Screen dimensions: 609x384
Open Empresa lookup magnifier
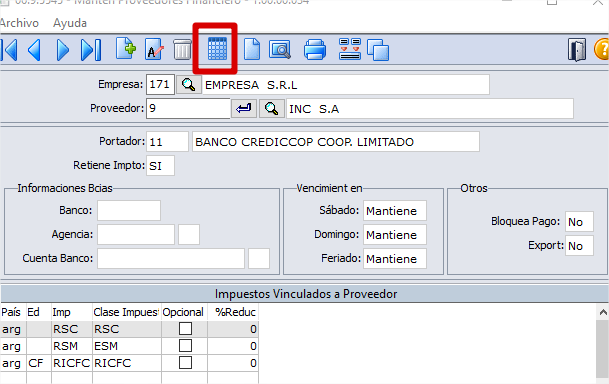point(189,85)
